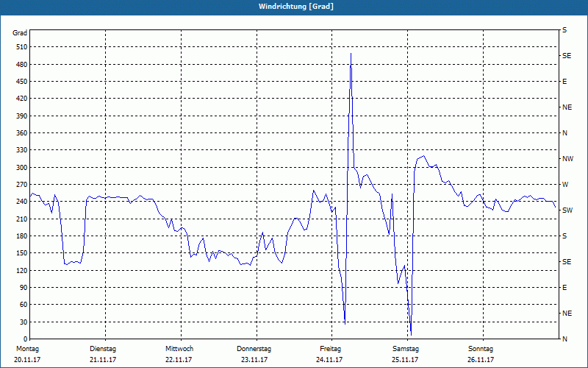The height and width of the screenshot is (368, 588).
Task: Click the 270 value on left axis
Action: tap(22, 185)
